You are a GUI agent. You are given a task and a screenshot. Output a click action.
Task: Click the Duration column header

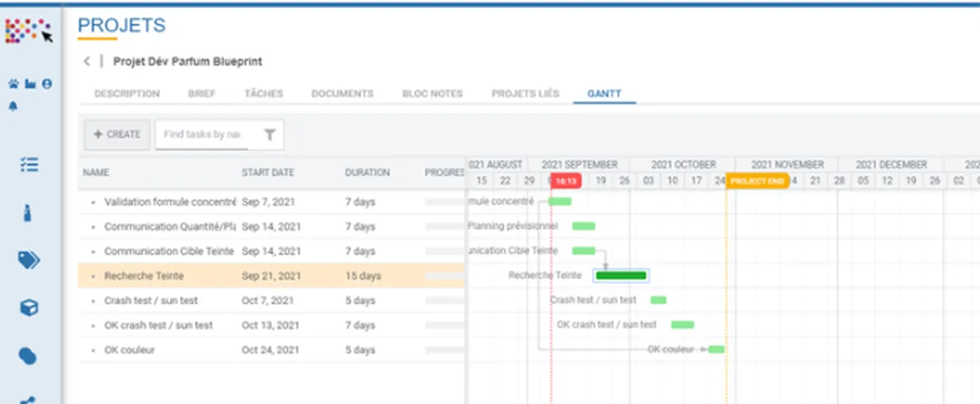click(x=367, y=173)
